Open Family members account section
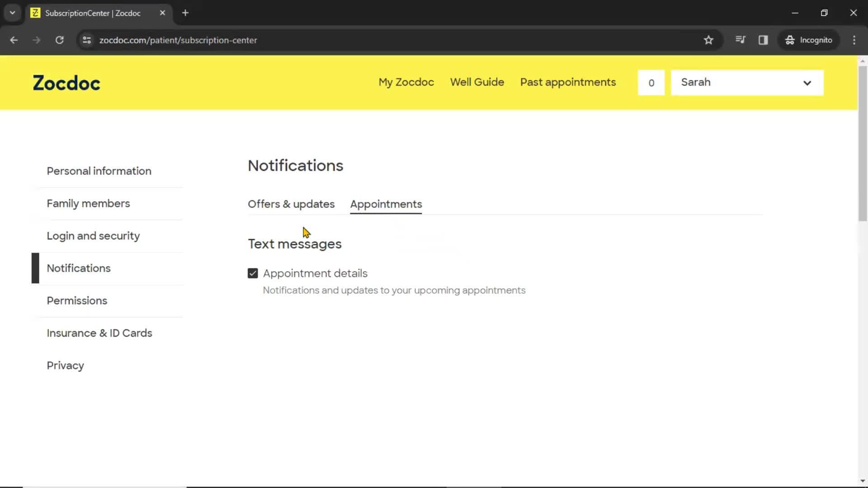The height and width of the screenshot is (488, 868). tap(88, 203)
